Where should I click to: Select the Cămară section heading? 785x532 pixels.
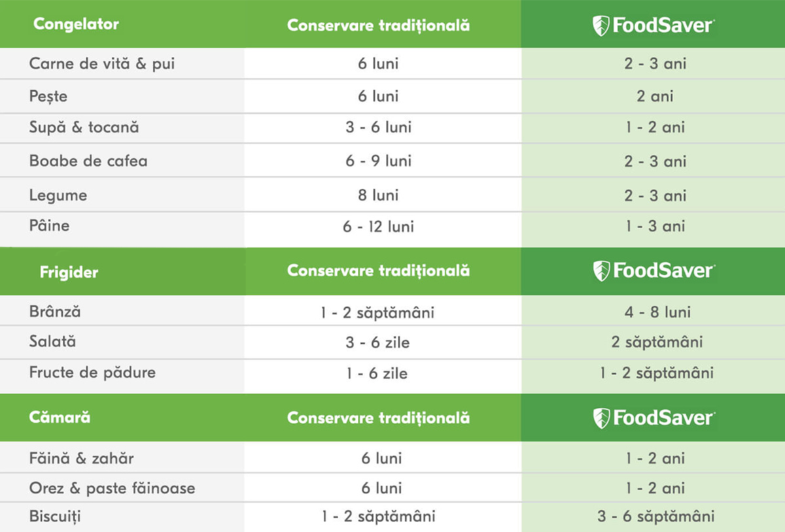pyautogui.click(x=60, y=417)
